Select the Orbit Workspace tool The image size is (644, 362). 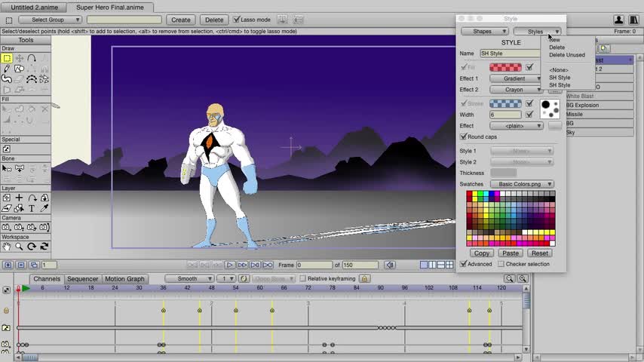coord(44,247)
